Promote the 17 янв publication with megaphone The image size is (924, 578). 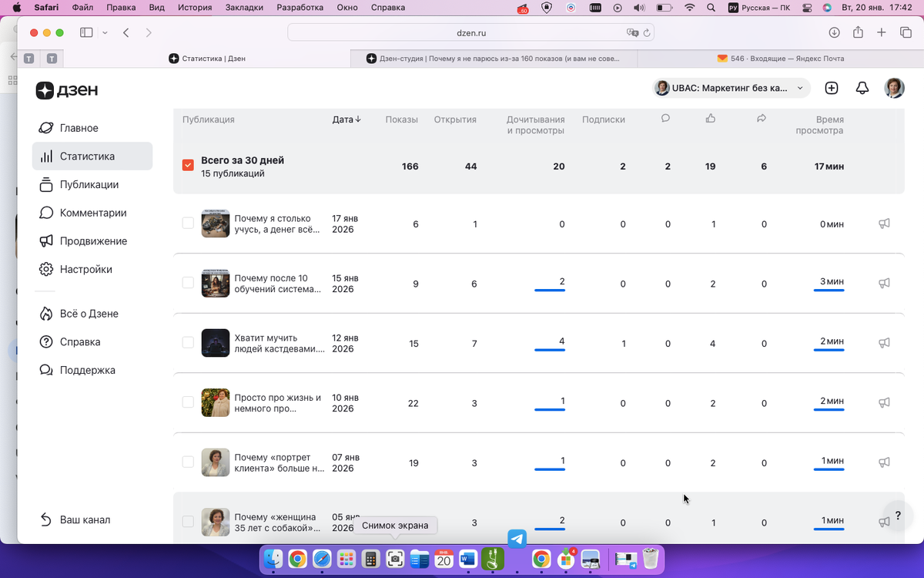tap(884, 223)
